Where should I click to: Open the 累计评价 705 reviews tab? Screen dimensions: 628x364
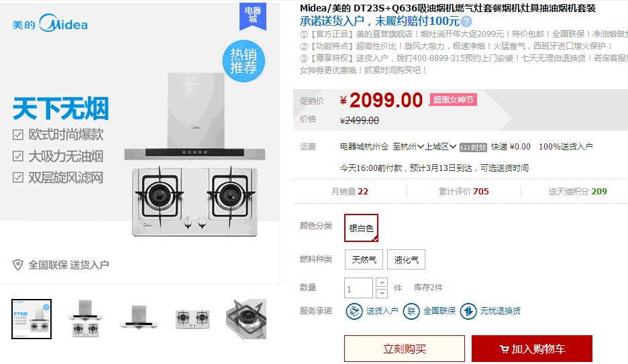[464, 191]
